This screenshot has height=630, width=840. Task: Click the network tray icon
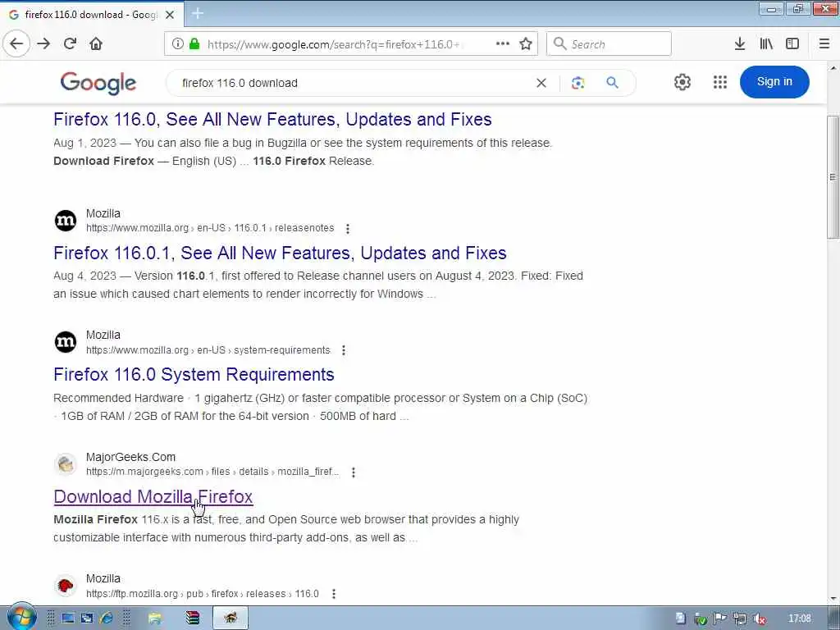(740, 619)
